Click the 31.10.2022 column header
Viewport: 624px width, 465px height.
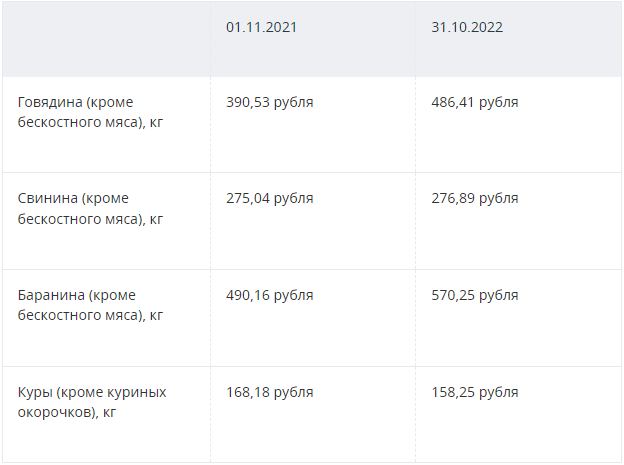coord(467,27)
